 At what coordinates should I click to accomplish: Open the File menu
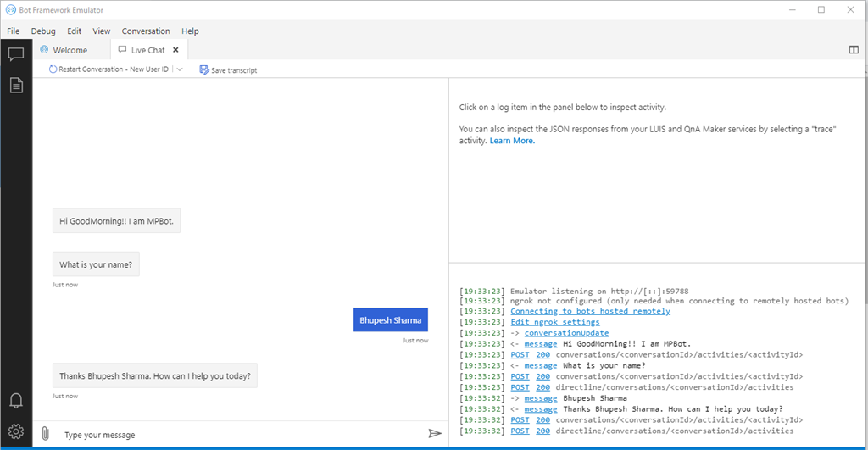(14, 31)
